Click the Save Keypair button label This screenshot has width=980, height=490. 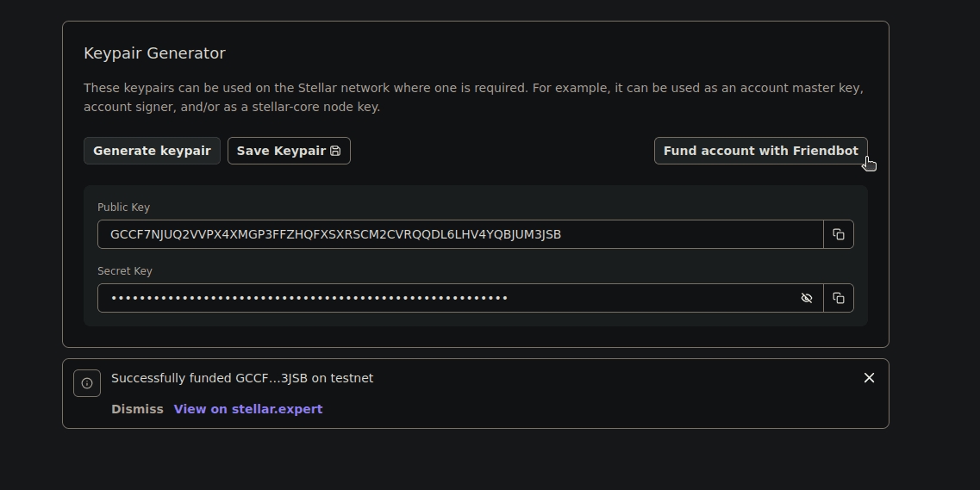click(281, 151)
